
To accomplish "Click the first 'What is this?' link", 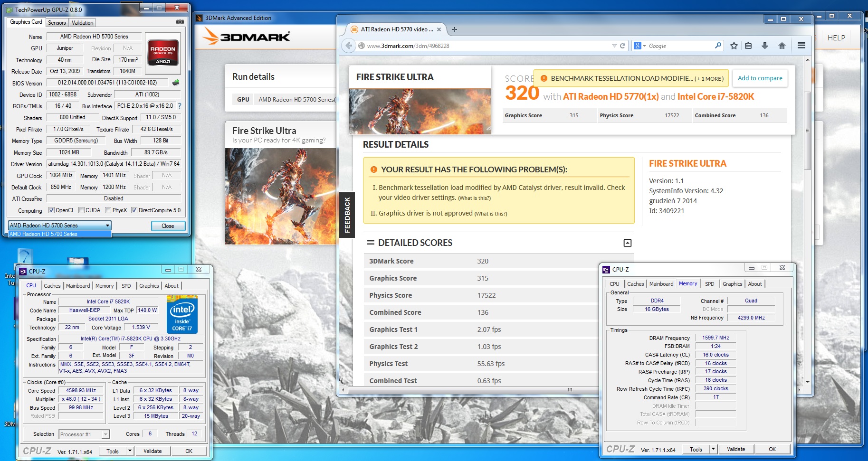I will (474, 198).
